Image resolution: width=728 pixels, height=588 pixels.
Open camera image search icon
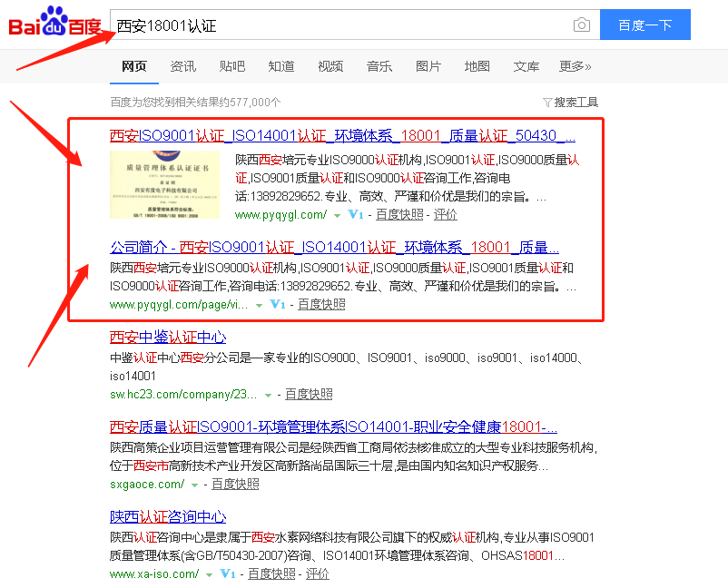click(582, 24)
